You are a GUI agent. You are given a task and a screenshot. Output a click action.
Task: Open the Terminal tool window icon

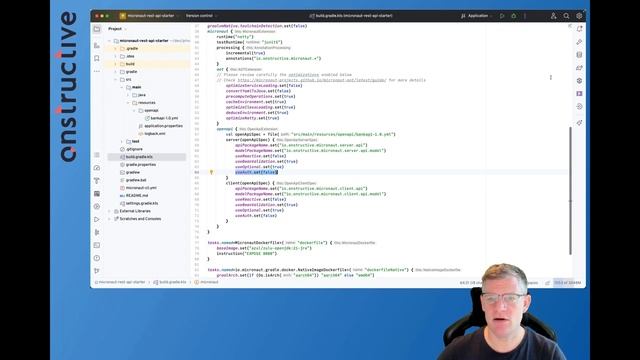coord(97,245)
